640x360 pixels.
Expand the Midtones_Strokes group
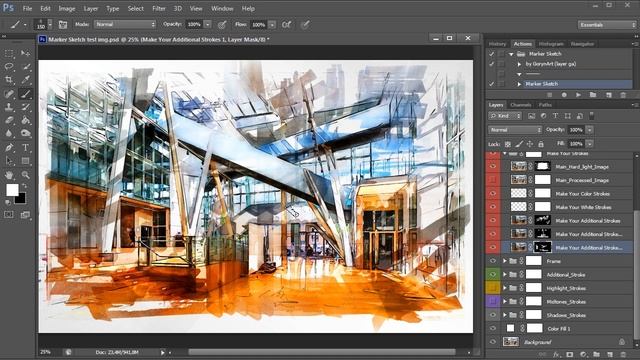pyautogui.click(x=505, y=301)
